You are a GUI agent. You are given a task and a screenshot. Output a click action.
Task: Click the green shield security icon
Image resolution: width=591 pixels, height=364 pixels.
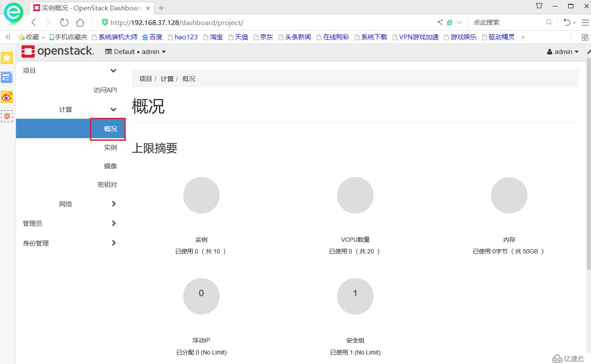pyautogui.click(x=105, y=22)
